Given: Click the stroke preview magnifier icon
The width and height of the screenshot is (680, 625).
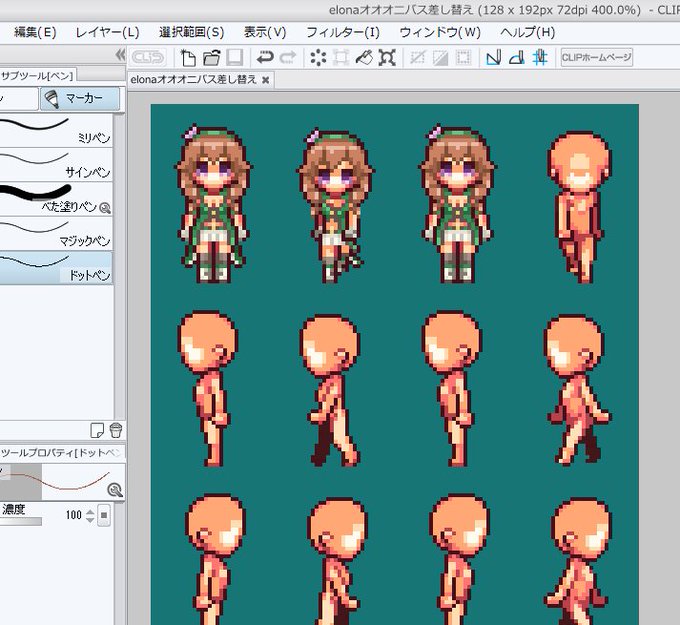Looking at the screenshot, I should coord(115,490).
